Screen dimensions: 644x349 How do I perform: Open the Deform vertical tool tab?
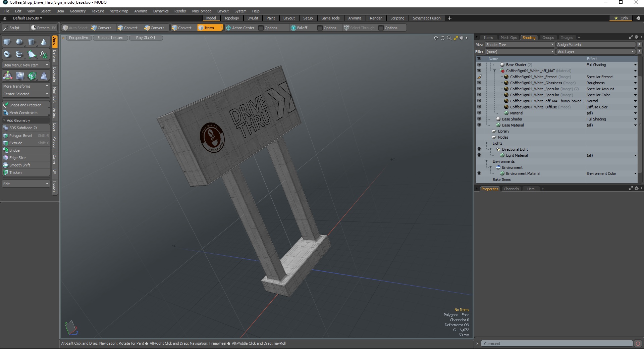55,56
